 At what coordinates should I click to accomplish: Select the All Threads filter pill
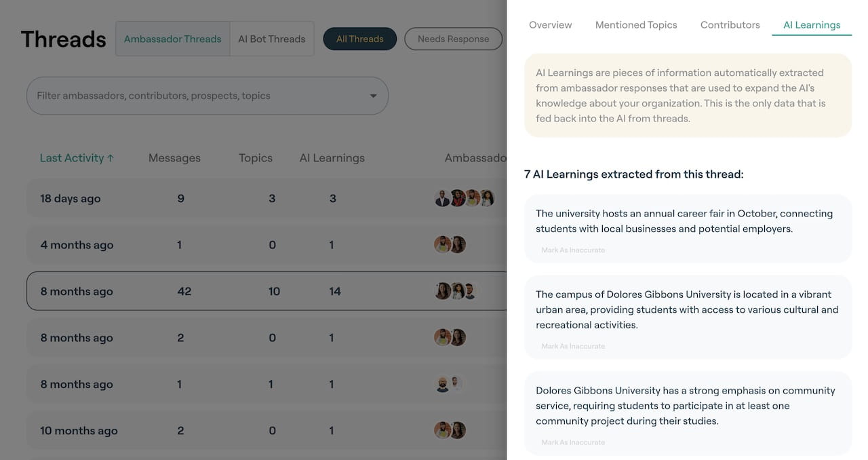(x=359, y=39)
